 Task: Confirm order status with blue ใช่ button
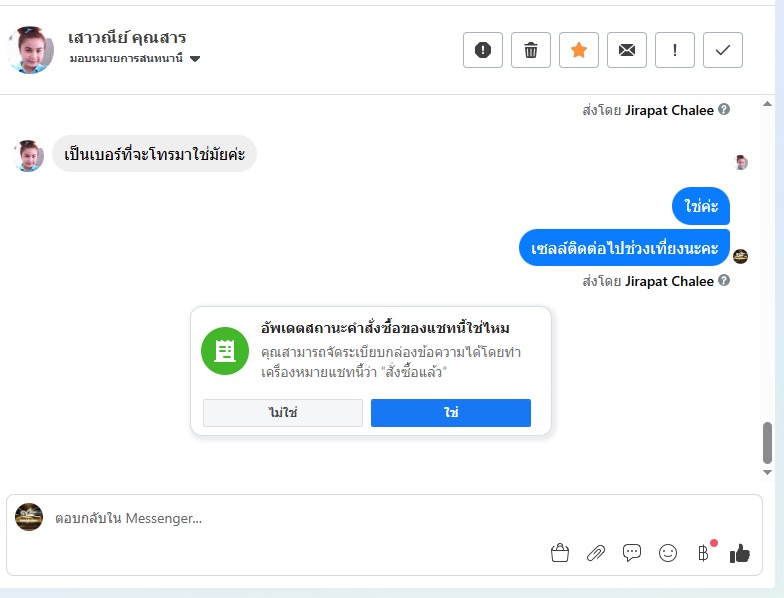pyautogui.click(x=451, y=413)
